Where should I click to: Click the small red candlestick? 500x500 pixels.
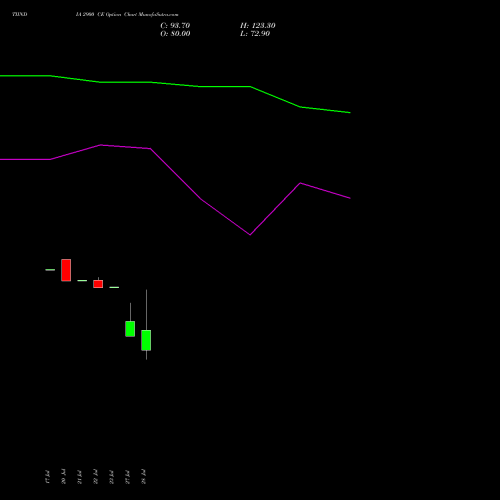(98, 284)
